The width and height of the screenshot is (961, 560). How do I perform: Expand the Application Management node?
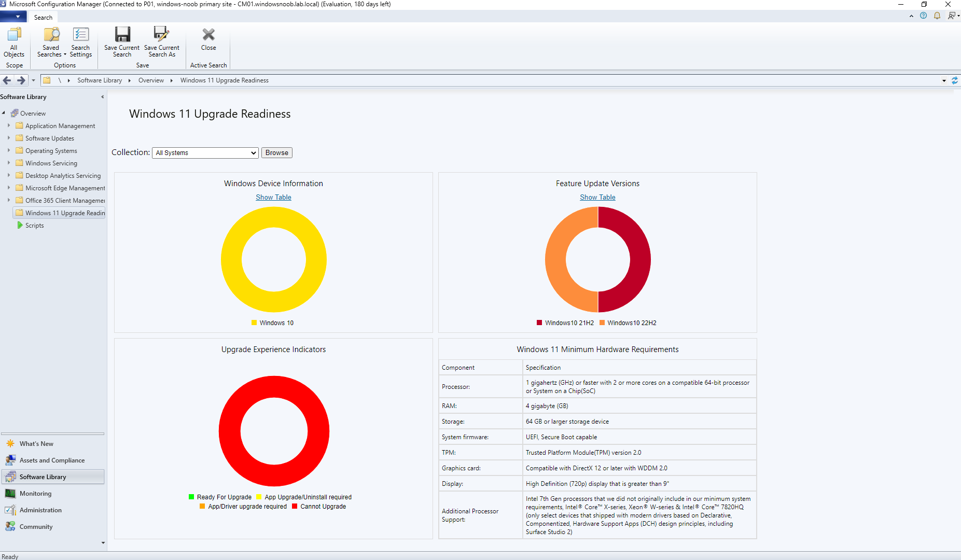(x=9, y=125)
